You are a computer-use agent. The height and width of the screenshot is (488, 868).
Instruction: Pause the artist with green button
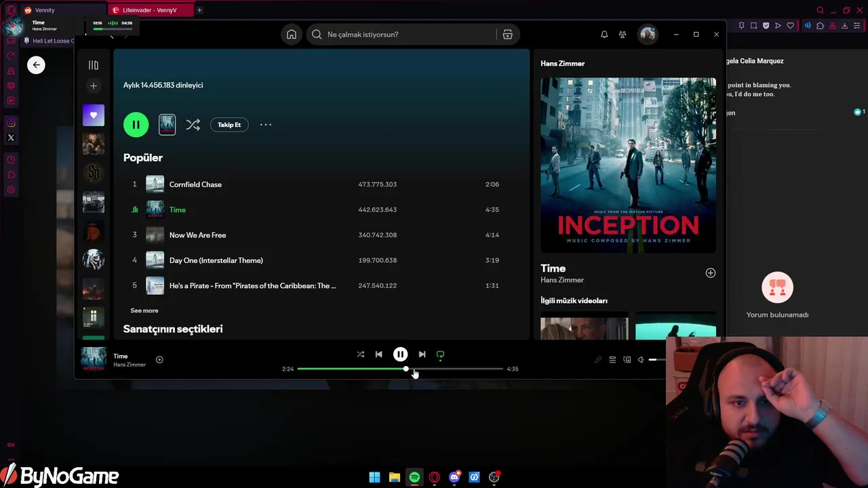(x=136, y=125)
